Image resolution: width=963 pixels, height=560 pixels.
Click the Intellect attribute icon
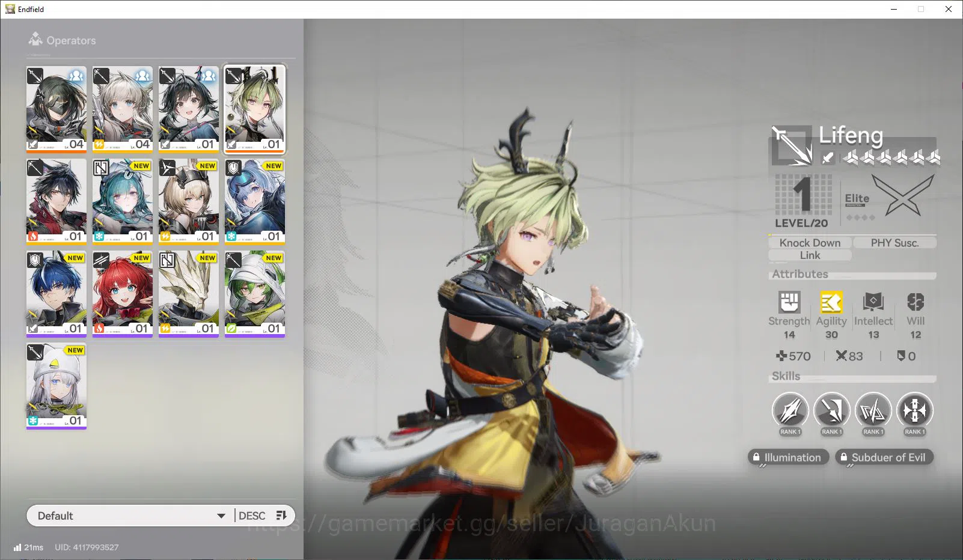coord(873,302)
